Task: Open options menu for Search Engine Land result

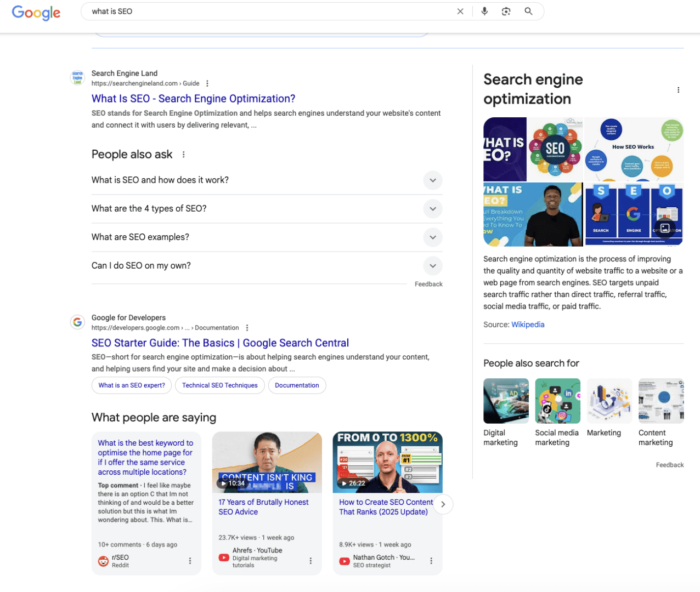Action: pyautogui.click(x=207, y=83)
